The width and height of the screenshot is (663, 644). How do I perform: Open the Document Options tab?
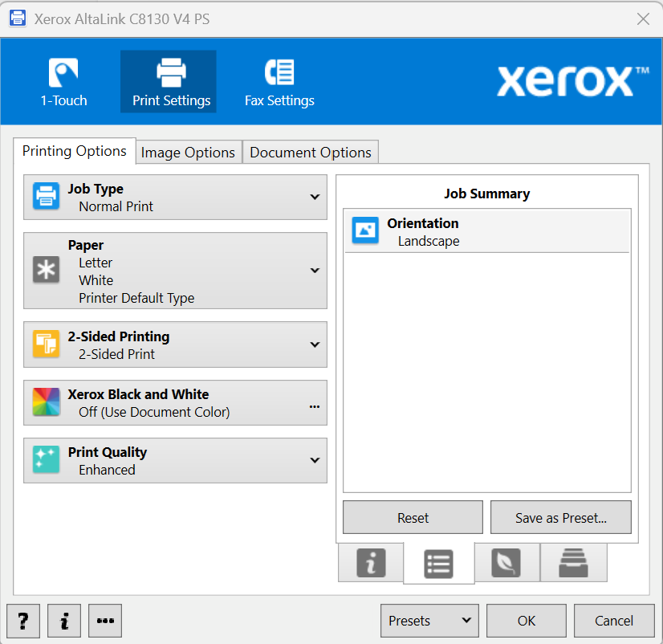click(x=310, y=152)
